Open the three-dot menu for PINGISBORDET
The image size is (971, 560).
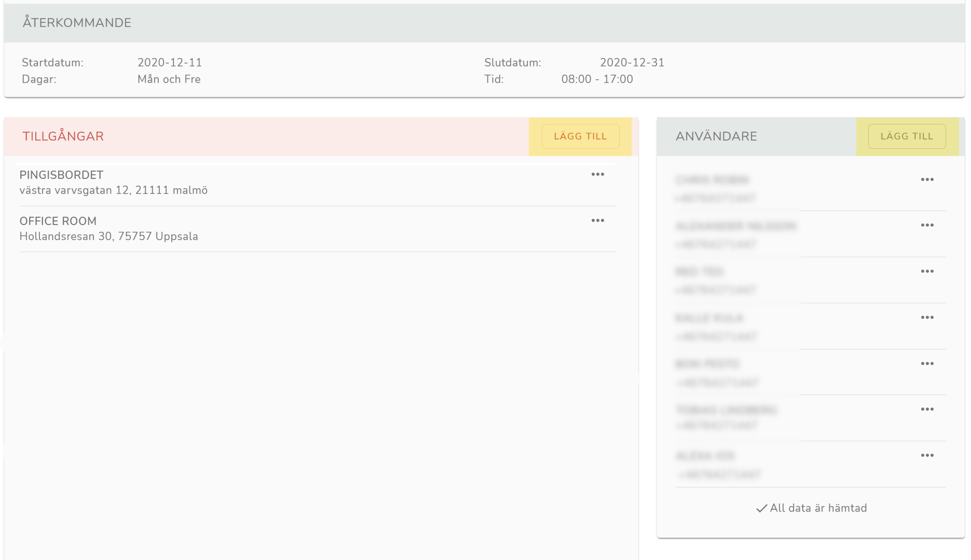coord(597,175)
